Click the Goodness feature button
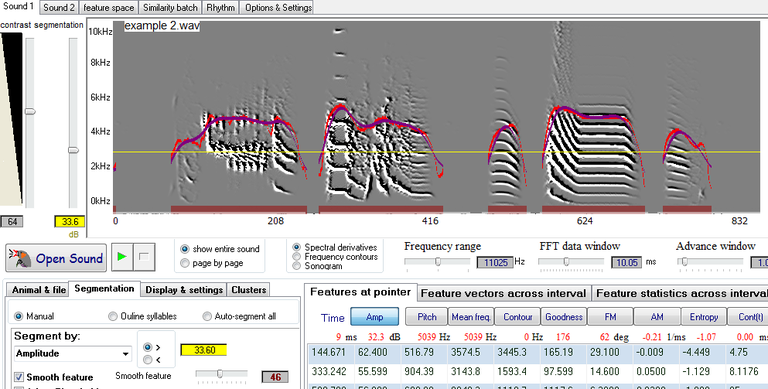 click(x=564, y=317)
